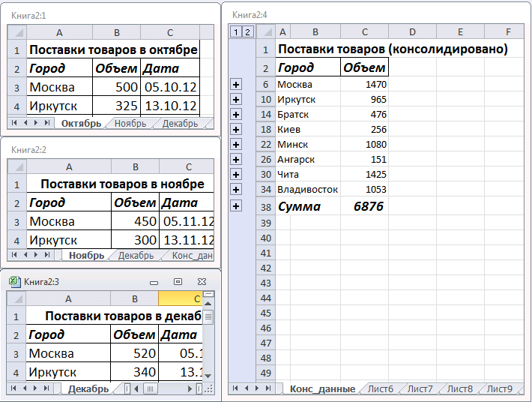Switch to Ноябрь tab in Книга2:1
532x402 pixels.
pos(130,123)
